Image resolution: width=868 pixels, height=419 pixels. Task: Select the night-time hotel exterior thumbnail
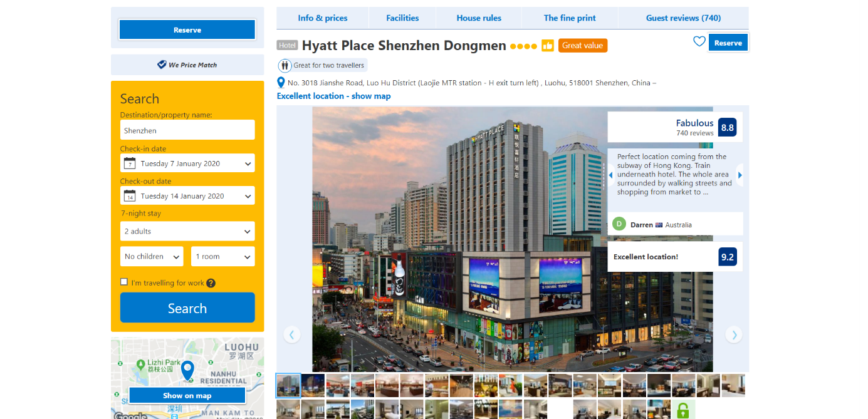[x=313, y=385]
